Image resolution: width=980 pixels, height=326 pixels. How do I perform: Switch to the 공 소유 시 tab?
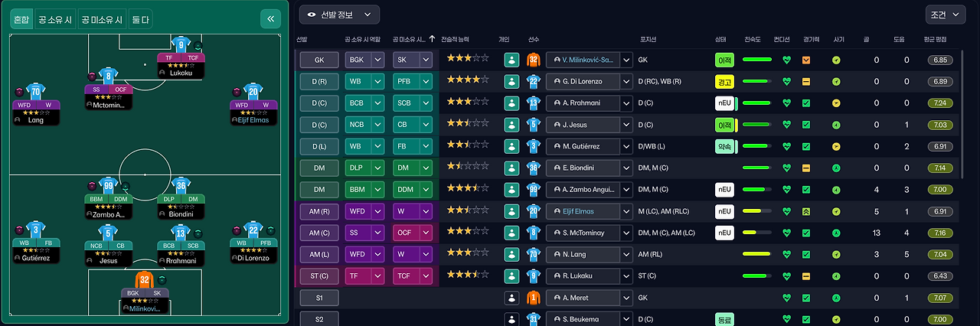point(56,20)
